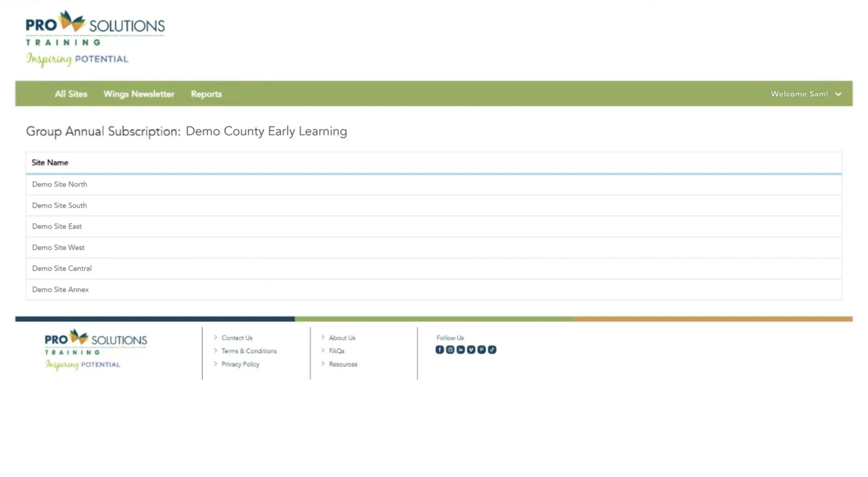This screenshot has width=868, height=477.
Task: Open the About Us footer link
Action: [342, 338]
